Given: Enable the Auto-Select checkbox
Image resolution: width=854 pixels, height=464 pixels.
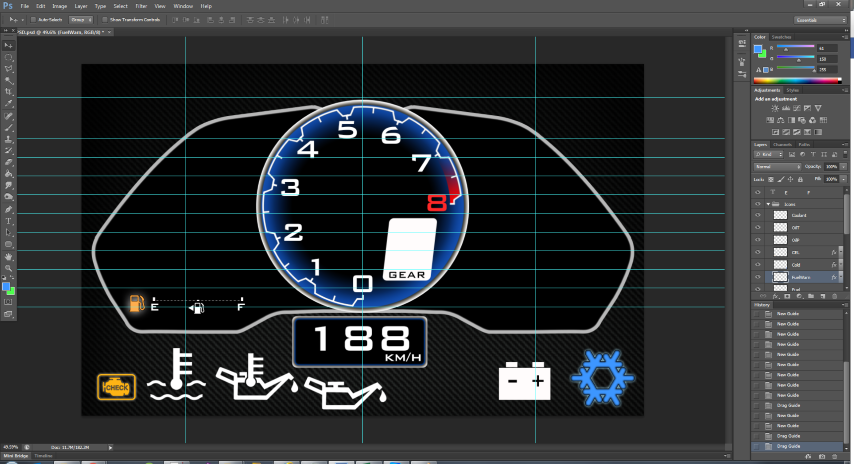Looking at the screenshot, I should coord(33,20).
